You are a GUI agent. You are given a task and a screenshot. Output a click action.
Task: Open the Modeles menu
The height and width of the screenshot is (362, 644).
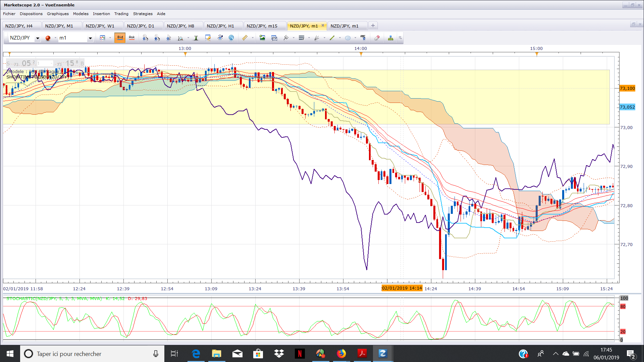click(81, 14)
